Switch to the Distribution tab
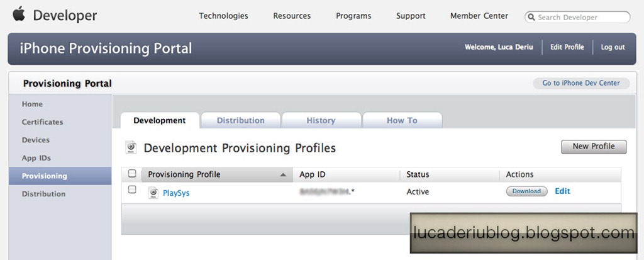 click(240, 120)
